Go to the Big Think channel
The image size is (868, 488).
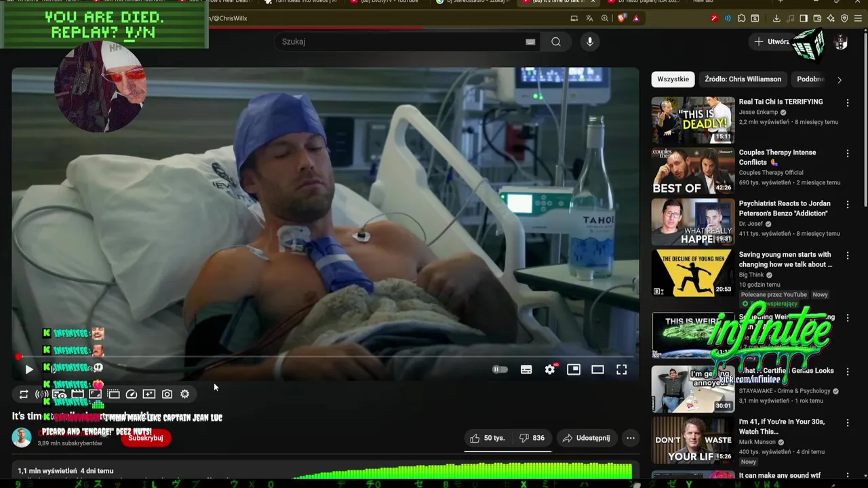click(x=751, y=275)
